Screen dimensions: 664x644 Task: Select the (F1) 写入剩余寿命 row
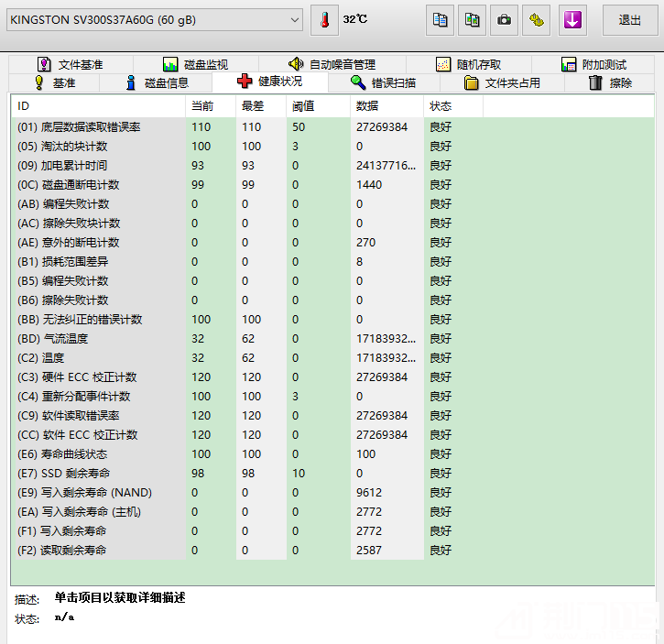click(332, 531)
